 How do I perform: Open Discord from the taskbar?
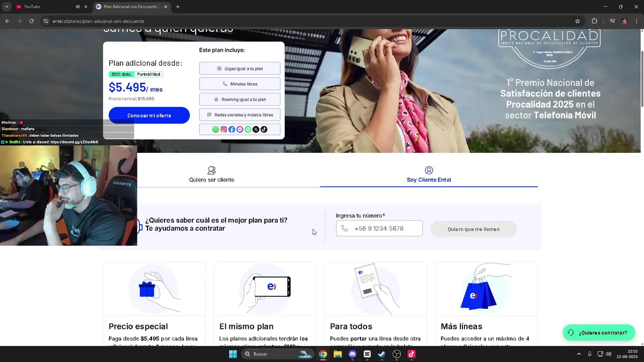click(x=352, y=354)
